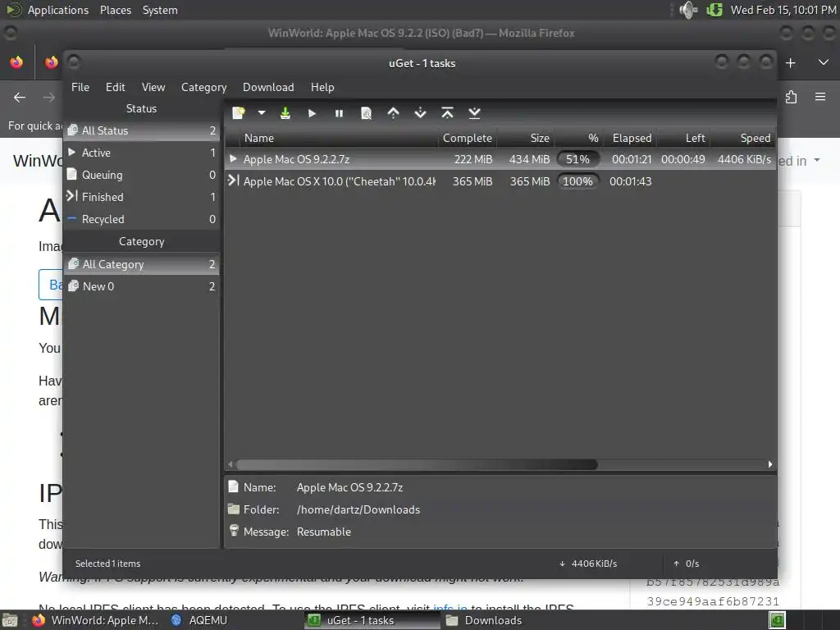This screenshot has width=840, height=630.
Task: Click the Firefox back arrow button
Action: (20, 97)
